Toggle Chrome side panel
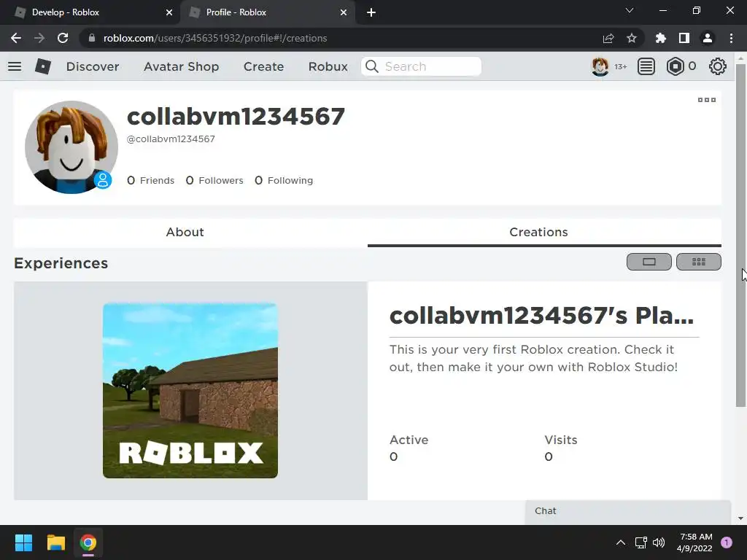This screenshot has height=560, width=747. coord(684,38)
